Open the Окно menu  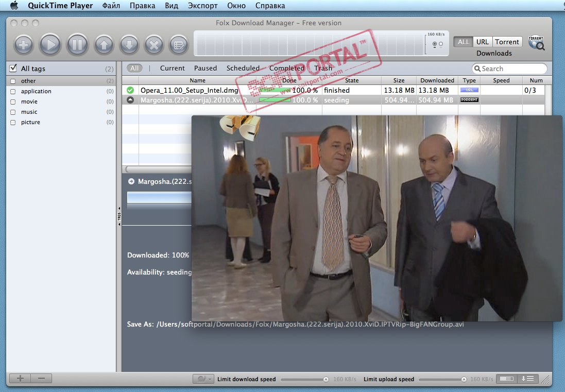[x=236, y=6]
